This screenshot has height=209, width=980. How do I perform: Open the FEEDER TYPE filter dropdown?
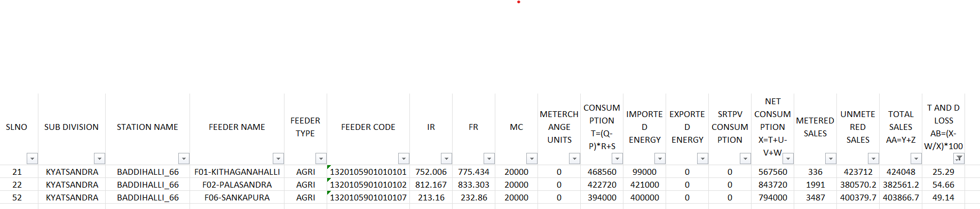pos(321,159)
